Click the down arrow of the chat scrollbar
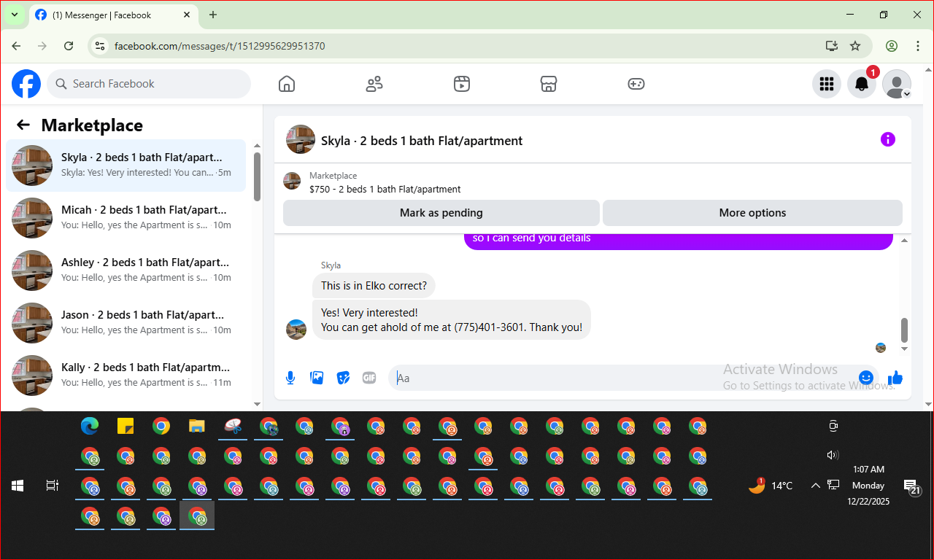This screenshot has width=934, height=560. (x=905, y=349)
